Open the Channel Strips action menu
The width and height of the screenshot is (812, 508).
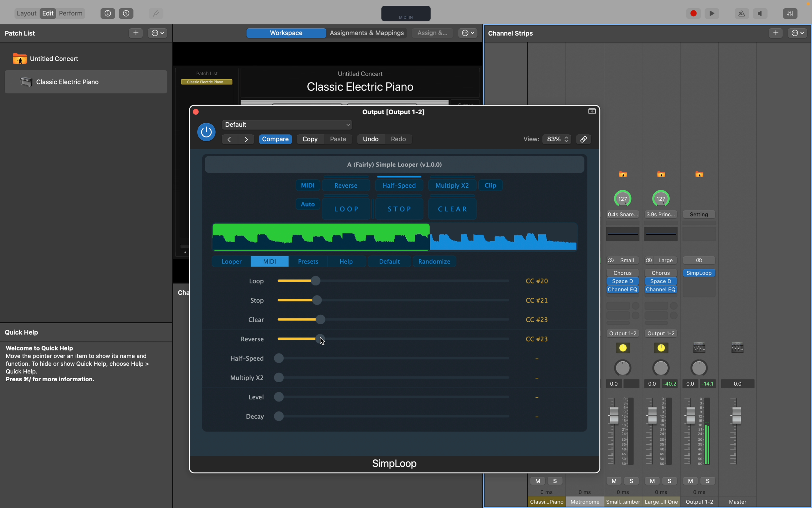tap(797, 33)
